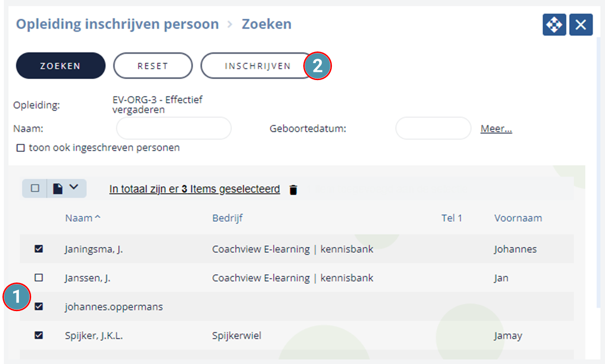Open the selected items total link
Screen dimensions: 605x364
pyautogui.click(x=194, y=189)
